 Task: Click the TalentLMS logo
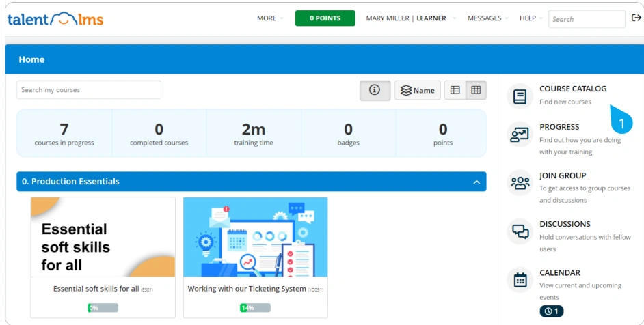click(55, 19)
